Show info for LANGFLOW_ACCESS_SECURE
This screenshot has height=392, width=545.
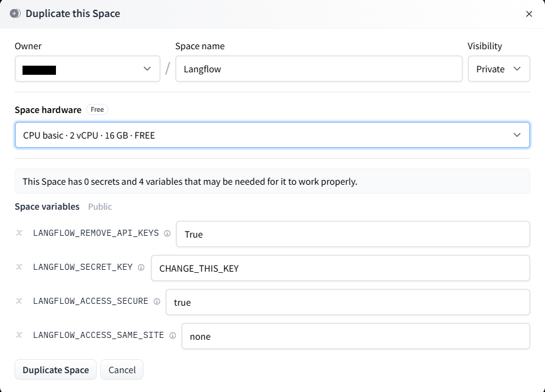point(157,301)
